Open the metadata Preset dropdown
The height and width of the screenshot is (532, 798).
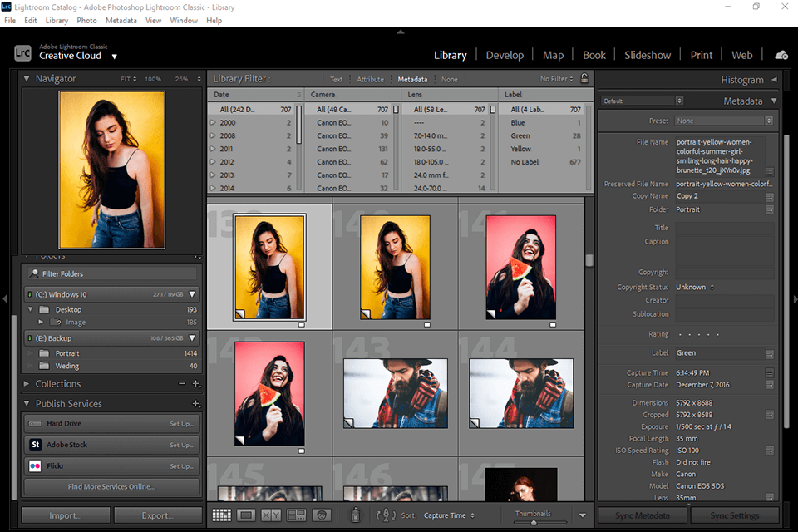pos(724,121)
